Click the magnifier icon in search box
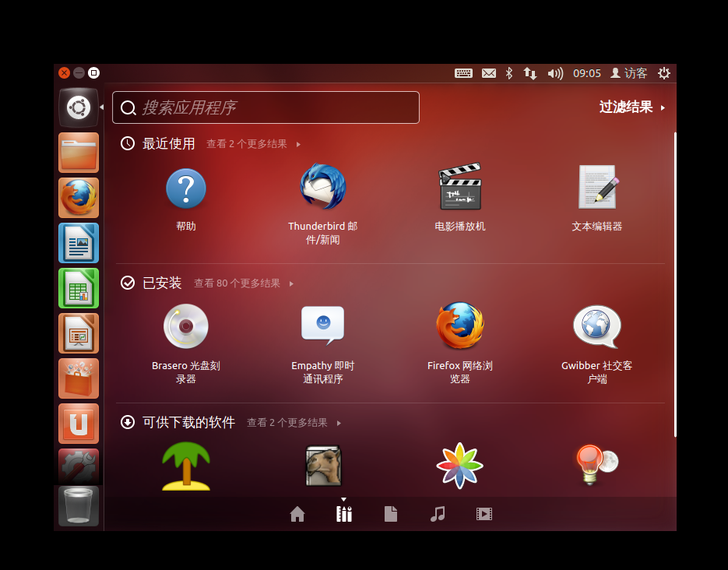The width and height of the screenshot is (728, 570). 128,108
